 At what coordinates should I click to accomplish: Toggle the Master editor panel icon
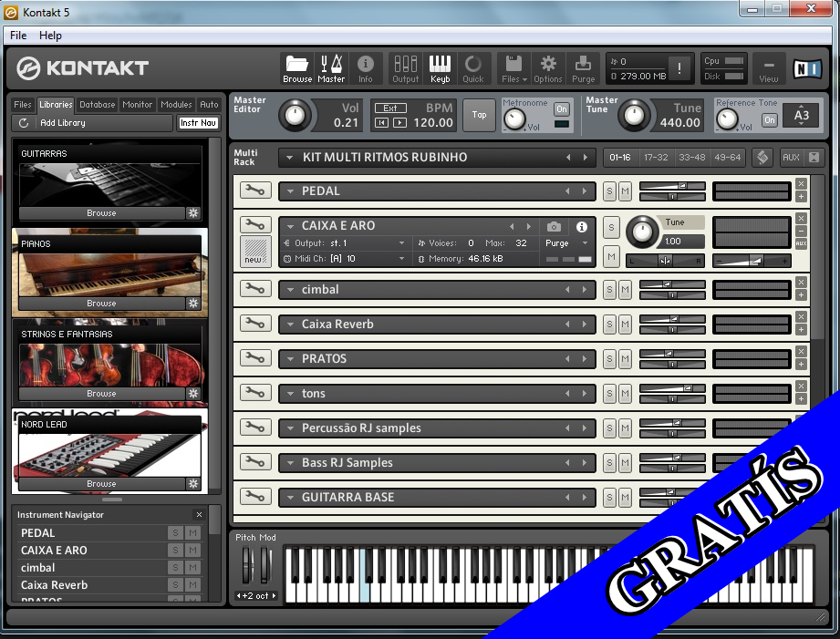331,69
